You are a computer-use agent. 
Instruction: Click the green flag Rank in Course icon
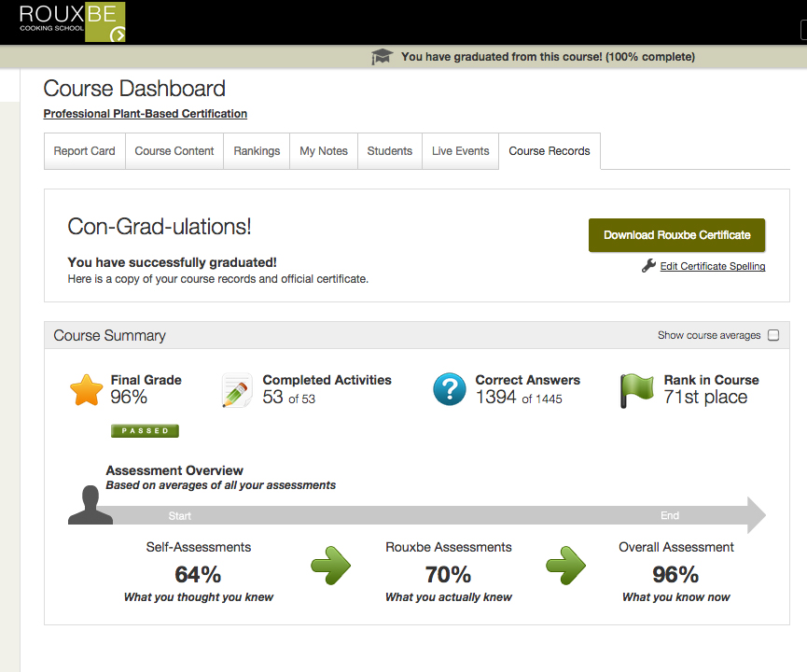tap(636, 391)
